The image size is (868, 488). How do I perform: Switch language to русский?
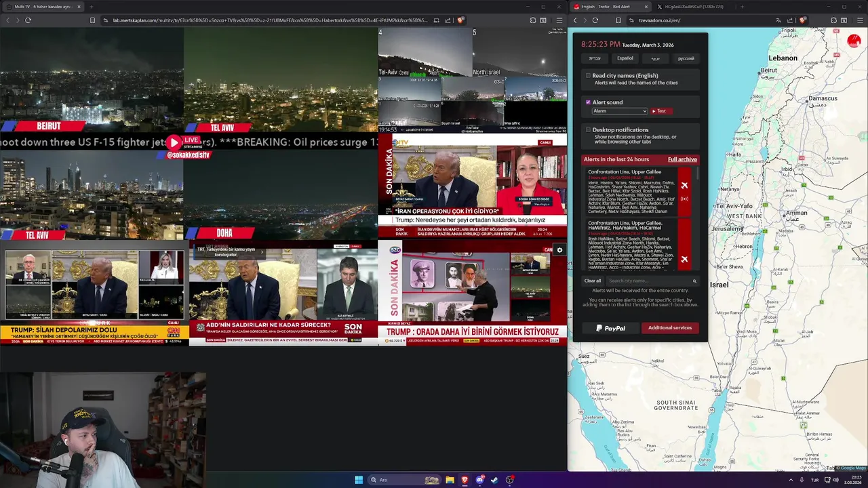686,58
